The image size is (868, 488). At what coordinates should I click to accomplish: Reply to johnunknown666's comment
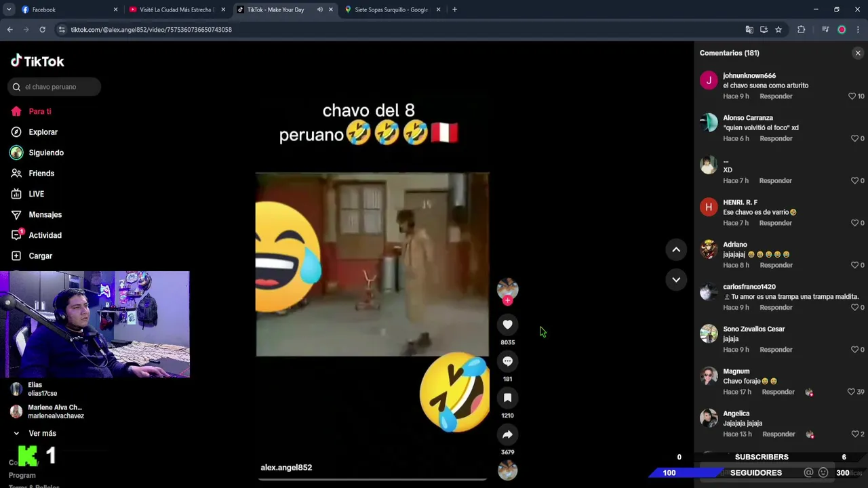point(776,96)
